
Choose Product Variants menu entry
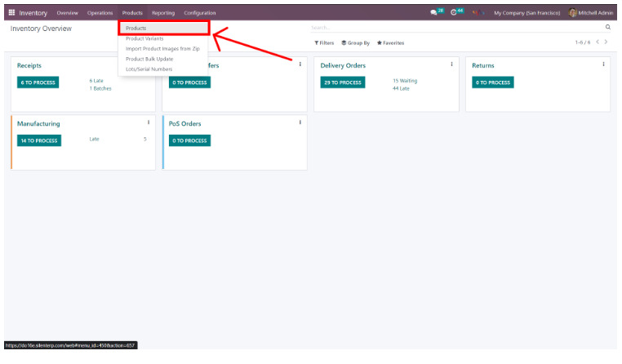144,38
